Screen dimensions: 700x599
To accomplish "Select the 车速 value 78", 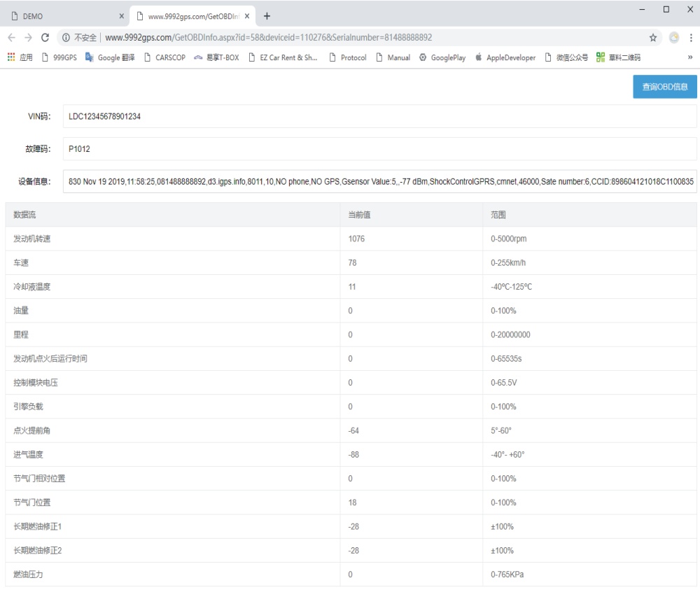I will click(352, 263).
